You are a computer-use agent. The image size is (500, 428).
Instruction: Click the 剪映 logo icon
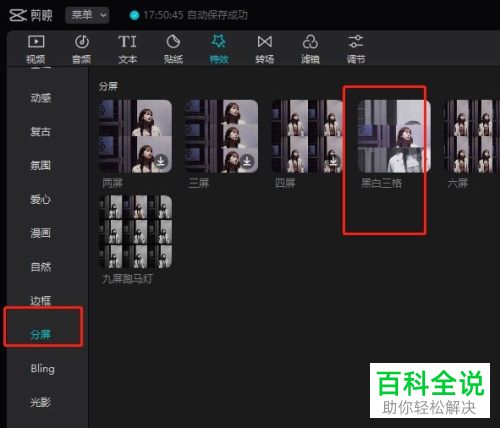coord(18,15)
